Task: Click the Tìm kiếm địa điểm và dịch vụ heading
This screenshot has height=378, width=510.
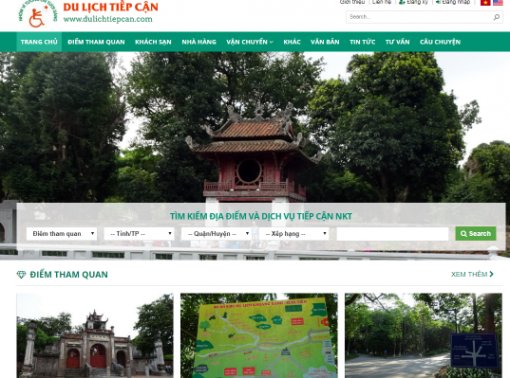Action: pos(261,216)
